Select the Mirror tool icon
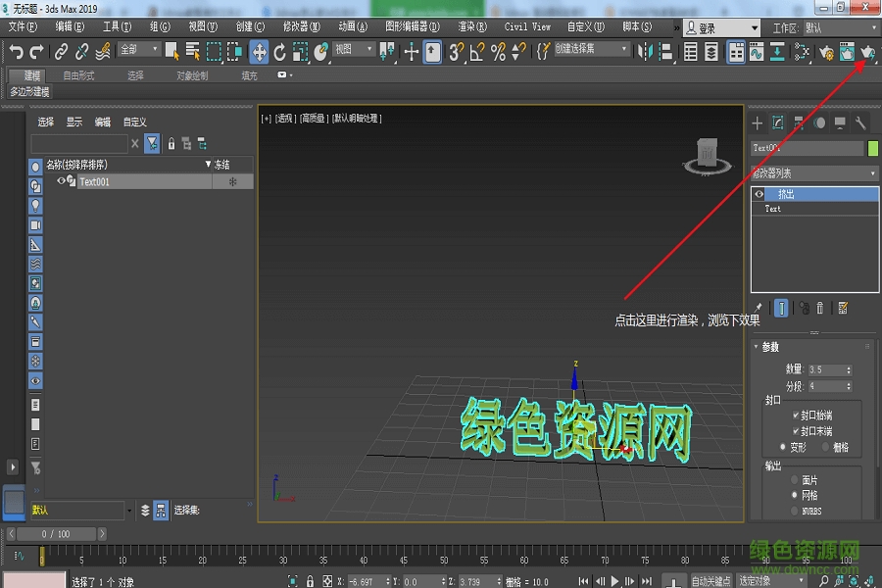 (645, 52)
